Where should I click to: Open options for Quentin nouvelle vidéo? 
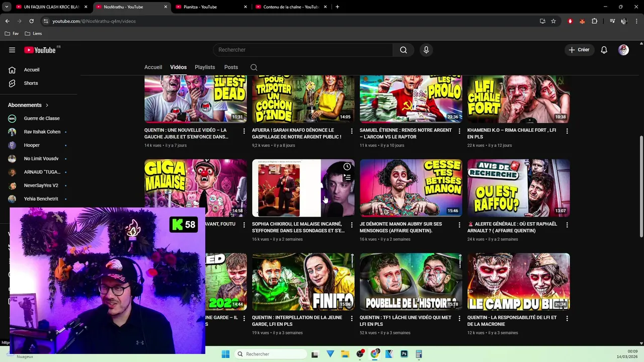coord(244,131)
